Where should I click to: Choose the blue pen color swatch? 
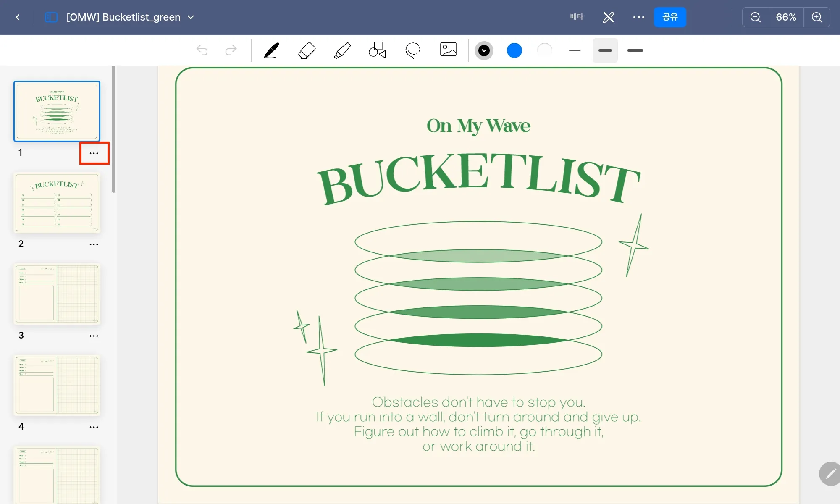tap(514, 50)
